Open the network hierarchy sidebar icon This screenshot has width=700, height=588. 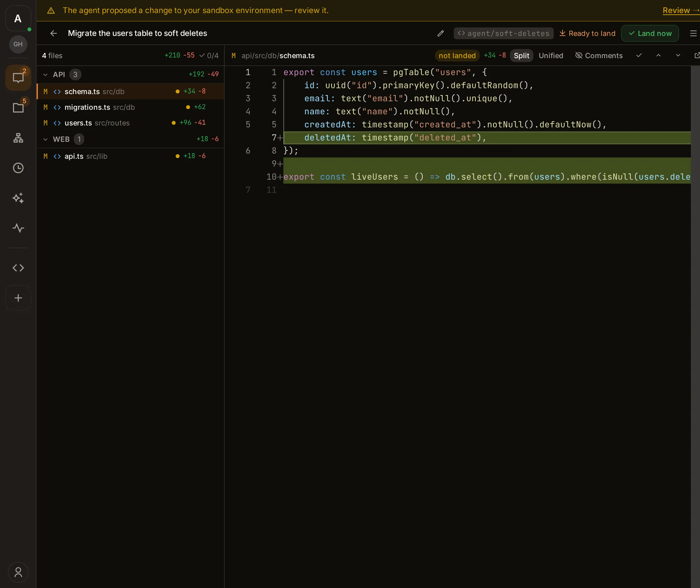tap(18, 138)
